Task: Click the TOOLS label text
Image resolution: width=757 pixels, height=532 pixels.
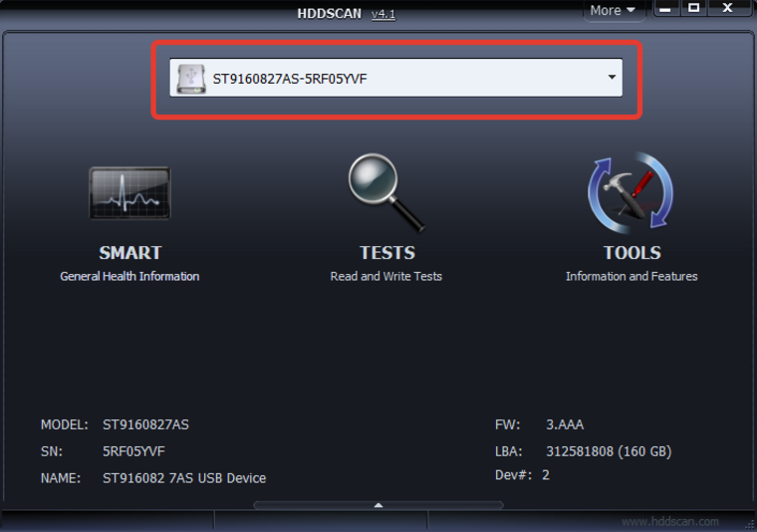Action: (x=631, y=252)
